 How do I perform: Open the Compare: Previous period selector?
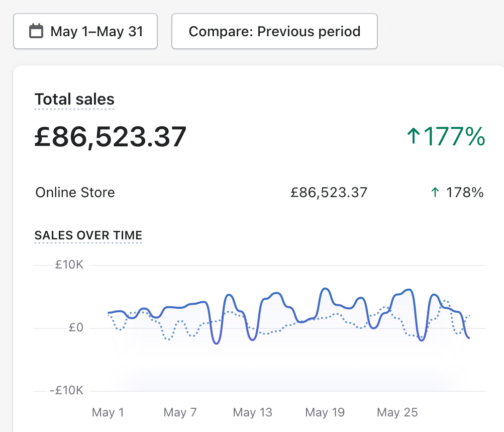(x=274, y=31)
